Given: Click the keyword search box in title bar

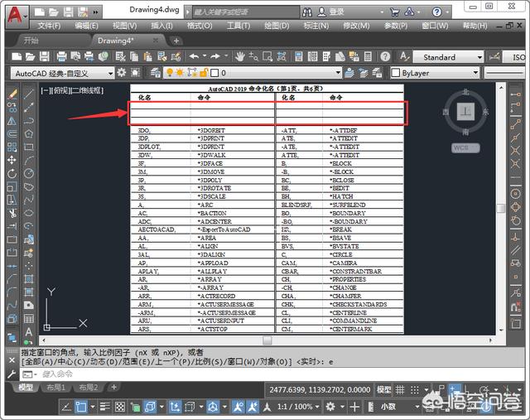Looking at the screenshot, I should 246,12.
